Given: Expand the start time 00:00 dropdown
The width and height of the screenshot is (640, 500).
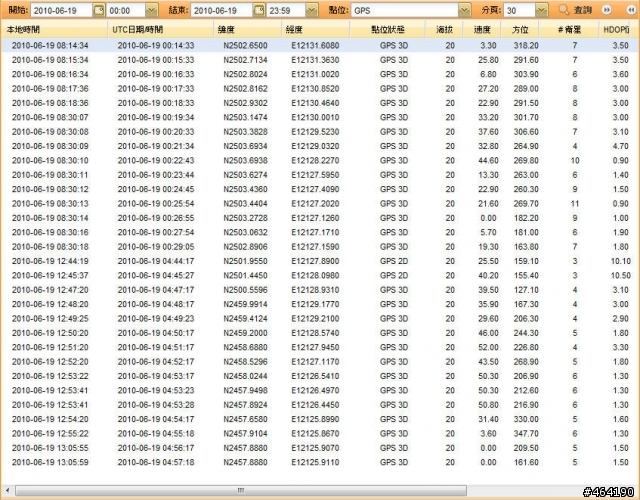Looking at the screenshot, I should [x=152, y=10].
